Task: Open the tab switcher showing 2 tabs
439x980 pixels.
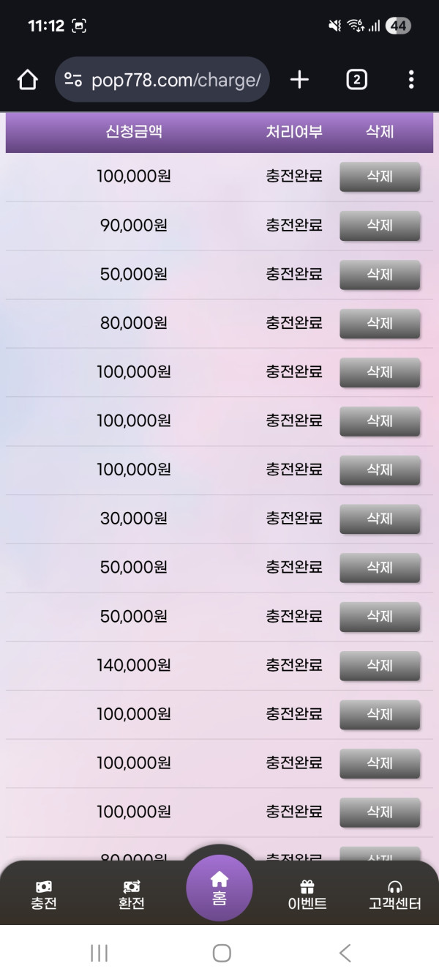Action: click(356, 80)
